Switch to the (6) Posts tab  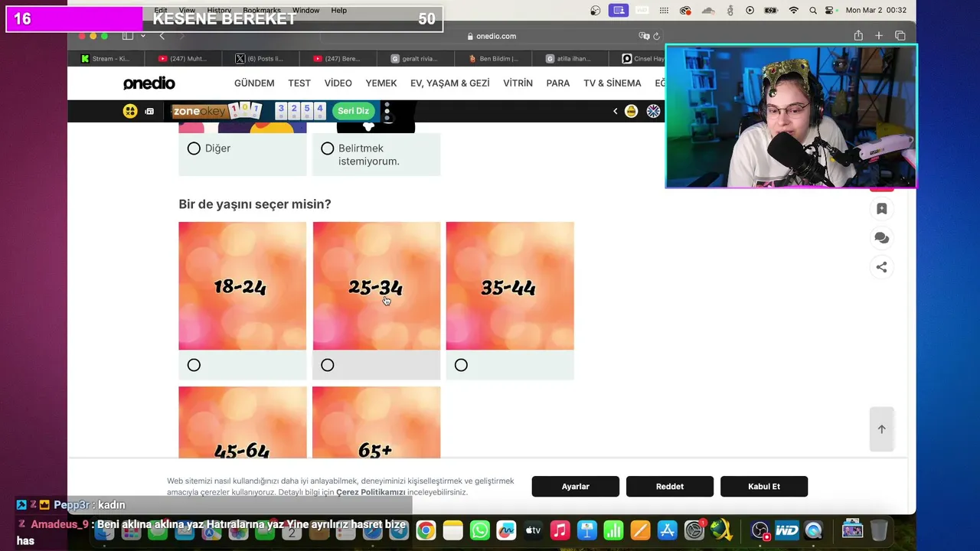(260, 58)
